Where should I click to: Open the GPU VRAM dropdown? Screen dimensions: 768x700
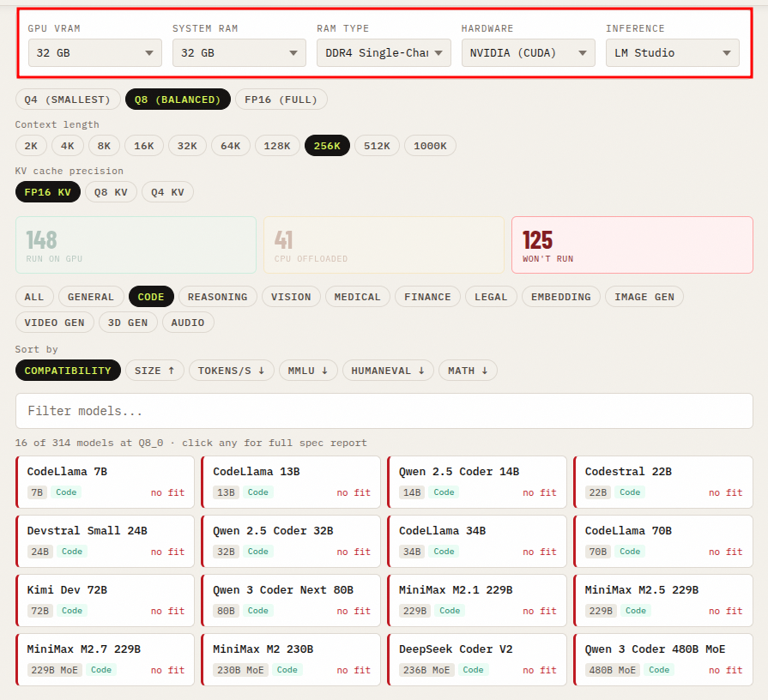[x=95, y=53]
